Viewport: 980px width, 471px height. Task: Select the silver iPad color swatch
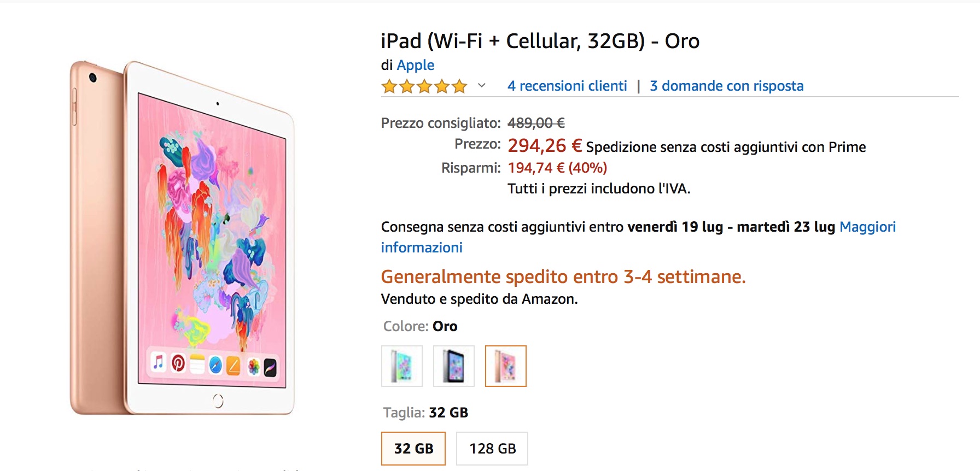pos(402,366)
